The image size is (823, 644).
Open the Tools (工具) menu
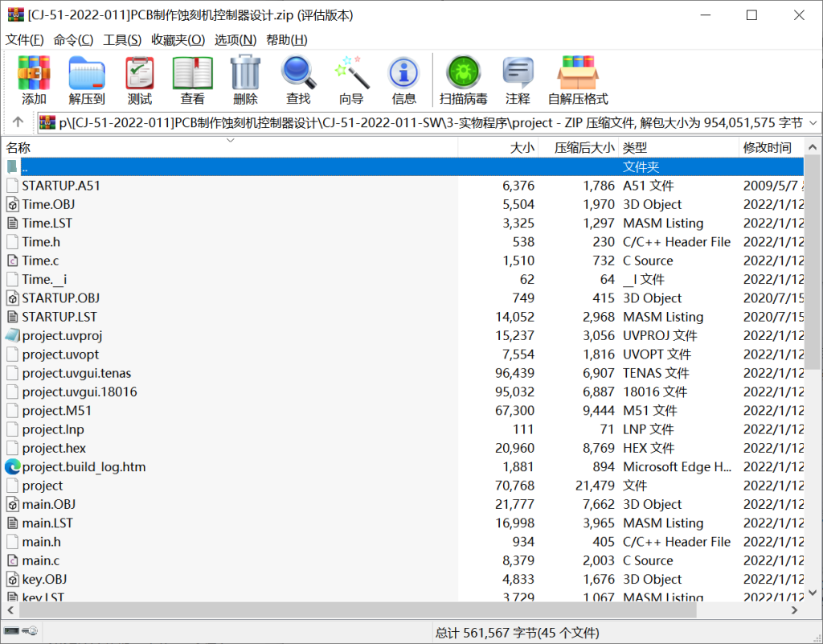point(122,39)
